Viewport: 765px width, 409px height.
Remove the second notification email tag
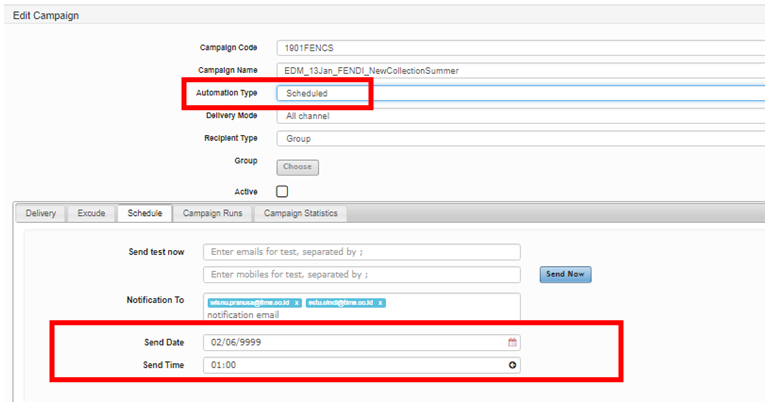pos(381,302)
